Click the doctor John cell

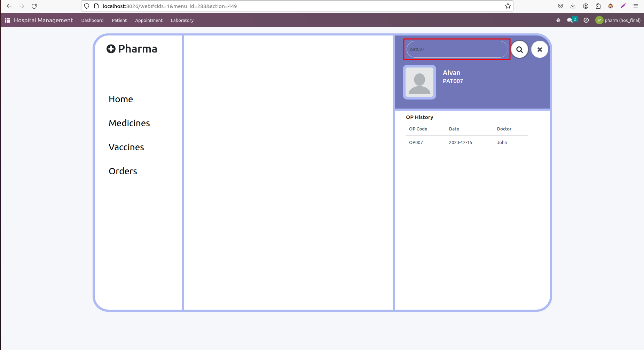(x=502, y=142)
